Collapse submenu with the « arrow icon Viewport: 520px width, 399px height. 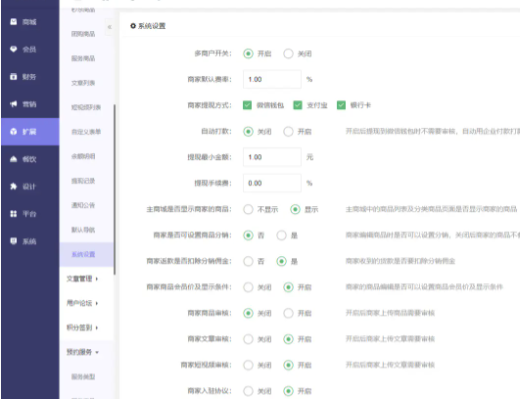pos(109,27)
